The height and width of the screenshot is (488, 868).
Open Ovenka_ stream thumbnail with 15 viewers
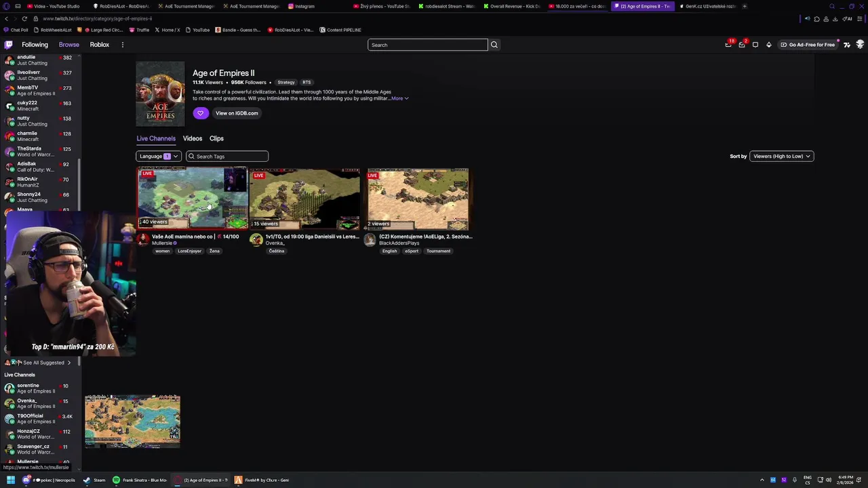304,199
